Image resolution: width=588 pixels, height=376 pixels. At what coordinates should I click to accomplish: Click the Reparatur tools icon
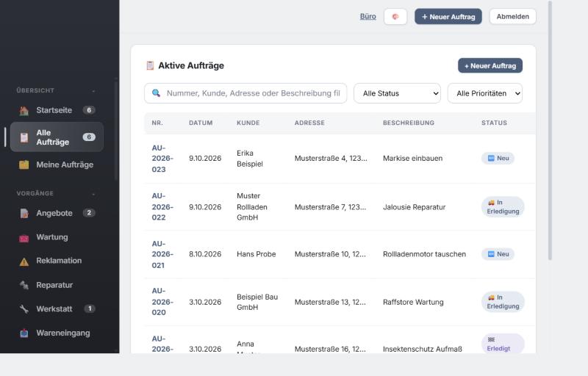point(24,286)
